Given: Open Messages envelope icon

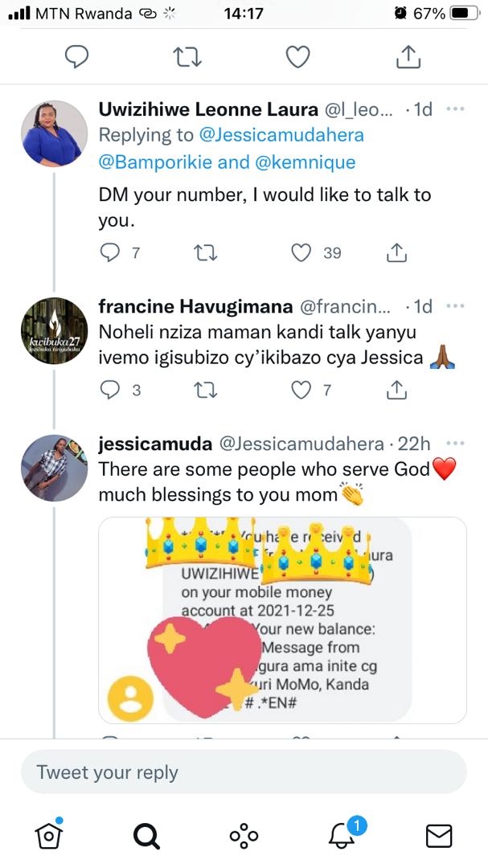Looking at the screenshot, I should pyautogui.click(x=438, y=836).
